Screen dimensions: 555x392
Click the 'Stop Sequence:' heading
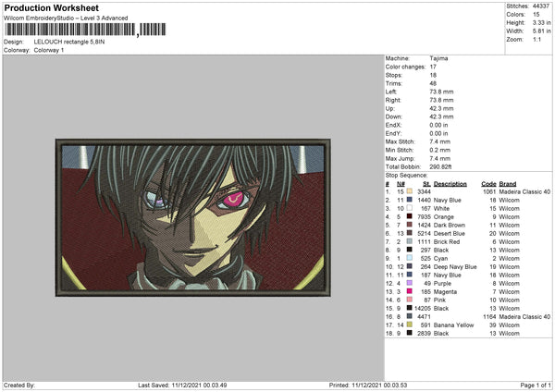coord(406,175)
